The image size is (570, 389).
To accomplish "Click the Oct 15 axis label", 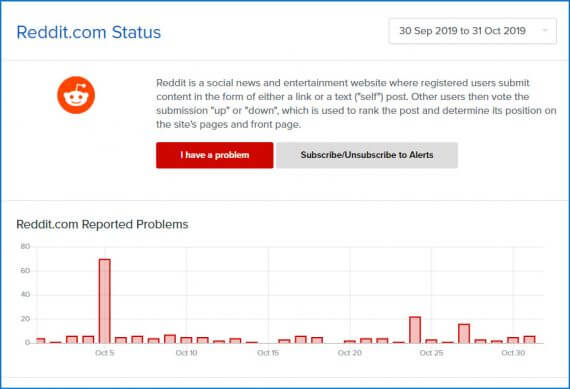I will [268, 353].
